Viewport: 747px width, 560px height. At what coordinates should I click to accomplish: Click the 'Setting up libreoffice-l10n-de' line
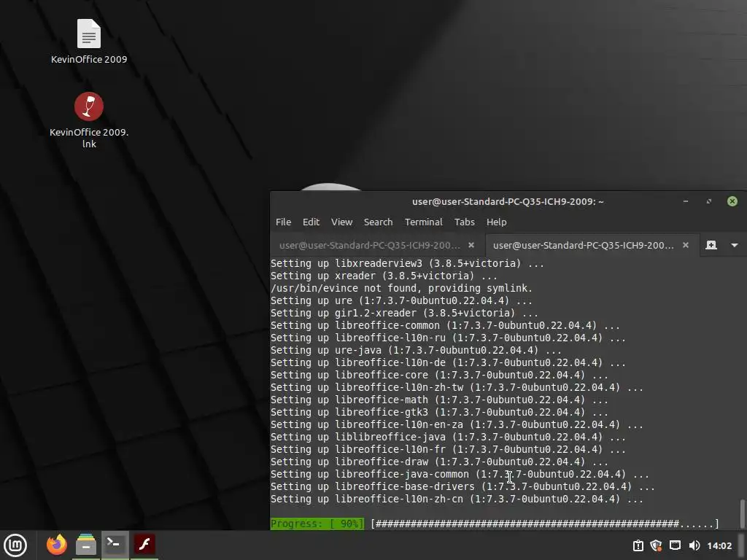[448, 362]
